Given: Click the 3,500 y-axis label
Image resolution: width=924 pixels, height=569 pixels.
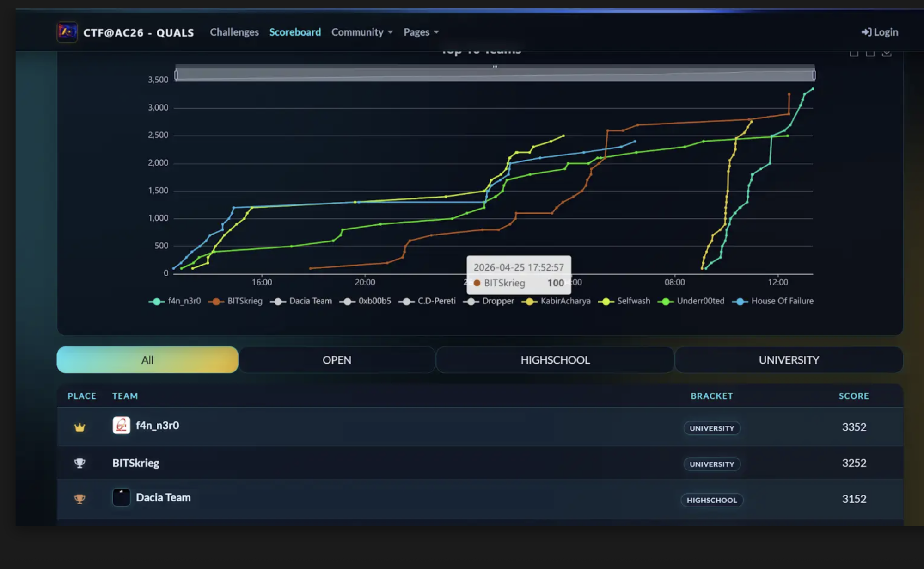Looking at the screenshot, I should pyautogui.click(x=158, y=80).
